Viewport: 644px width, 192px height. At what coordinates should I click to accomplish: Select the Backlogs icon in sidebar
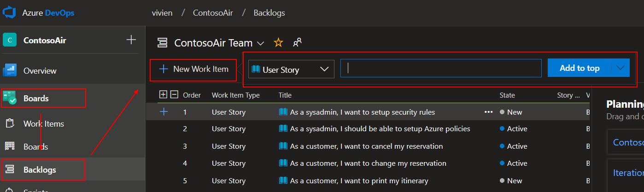pyautogui.click(x=9, y=170)
